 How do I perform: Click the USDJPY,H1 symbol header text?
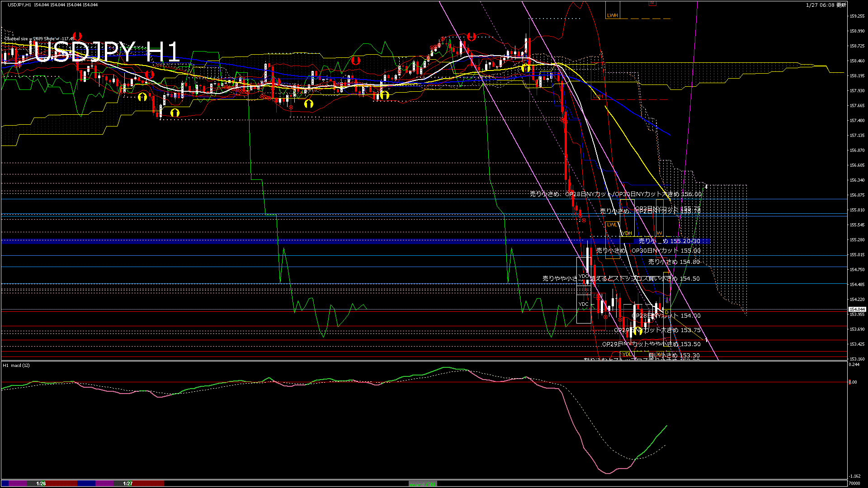pyautogui.click(x=19, y=5)
